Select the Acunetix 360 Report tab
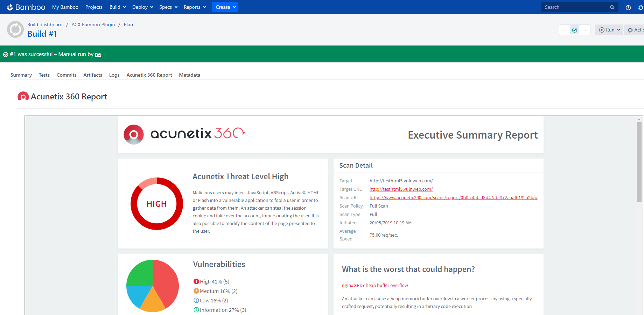 (x=149, y=75)
